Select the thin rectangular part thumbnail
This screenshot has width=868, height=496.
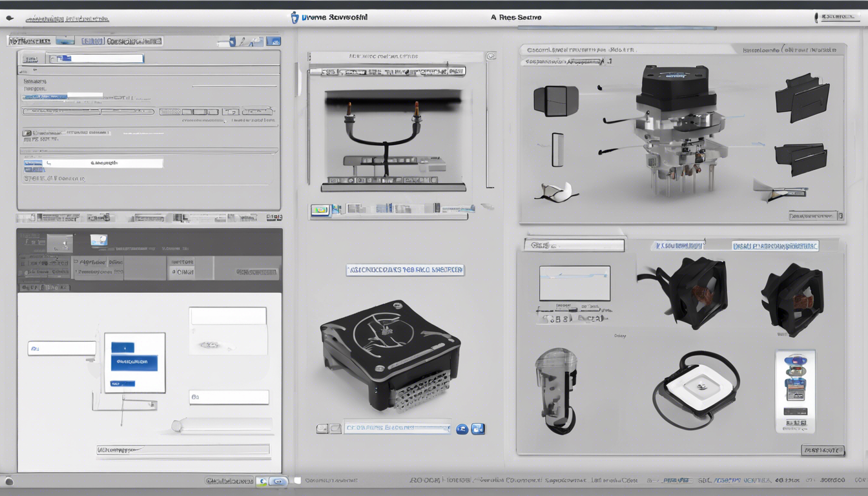click(558, 150)
